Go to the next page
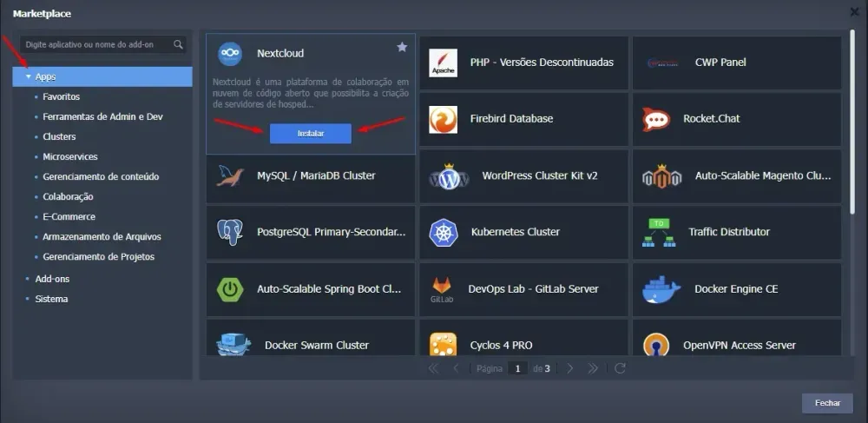Image resolution: width=868 pixels, height=423 pixels. tap(570, 368)
